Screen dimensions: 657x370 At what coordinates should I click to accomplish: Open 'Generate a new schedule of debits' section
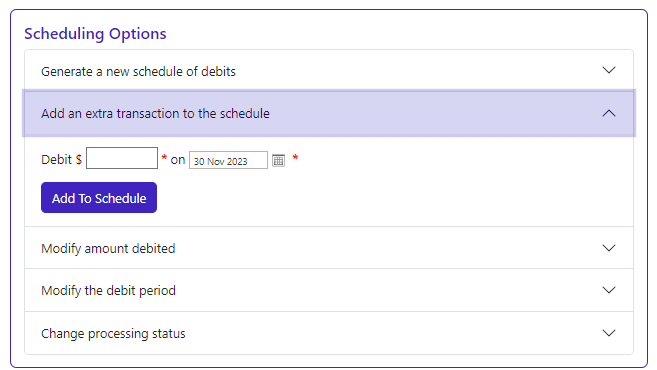138,72
